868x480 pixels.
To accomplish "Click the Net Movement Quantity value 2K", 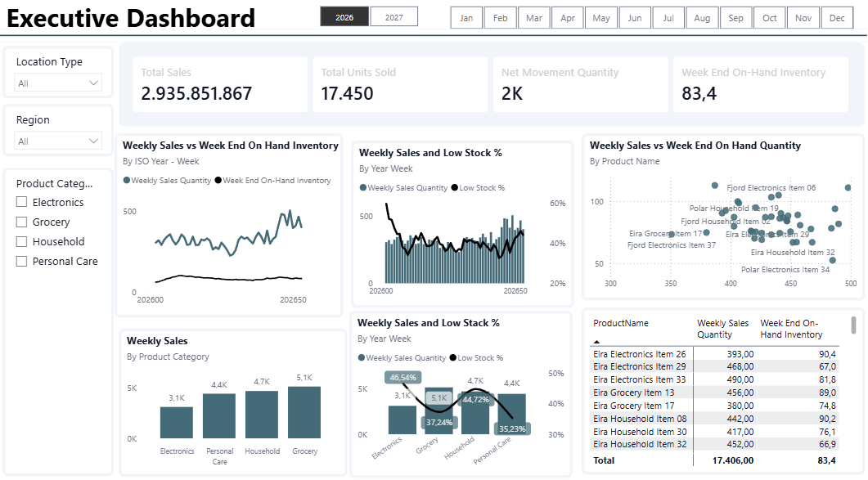I will (512, 93).
